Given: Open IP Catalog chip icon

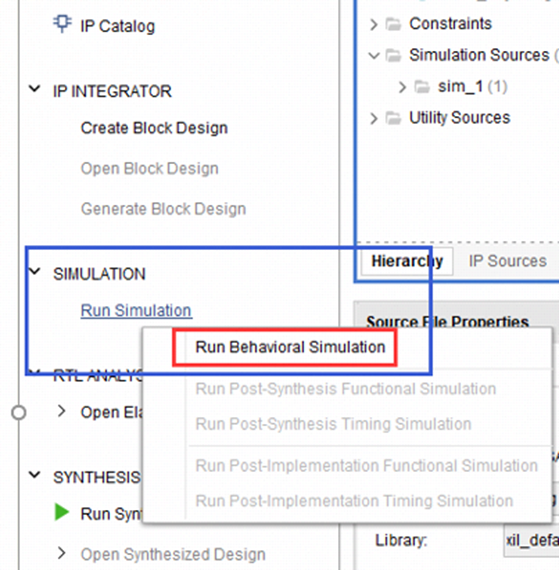Looking at the screenshot, I should 63,24.
